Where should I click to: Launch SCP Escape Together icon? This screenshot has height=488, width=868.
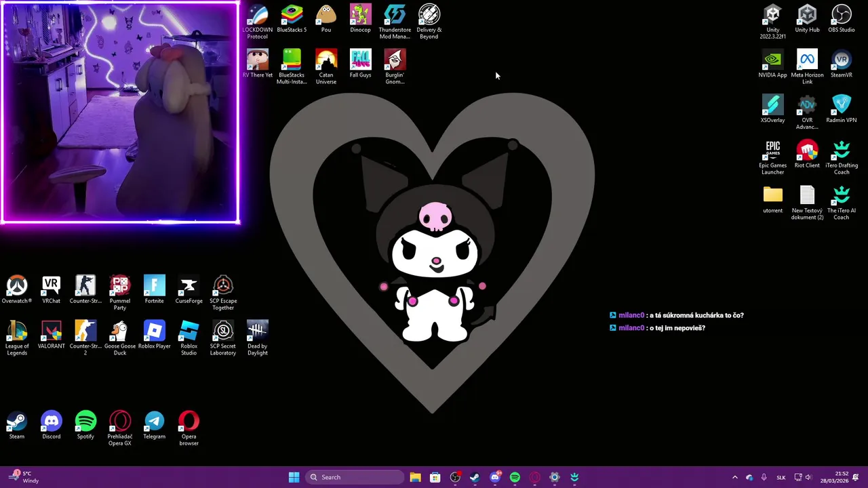click(223, 293)
